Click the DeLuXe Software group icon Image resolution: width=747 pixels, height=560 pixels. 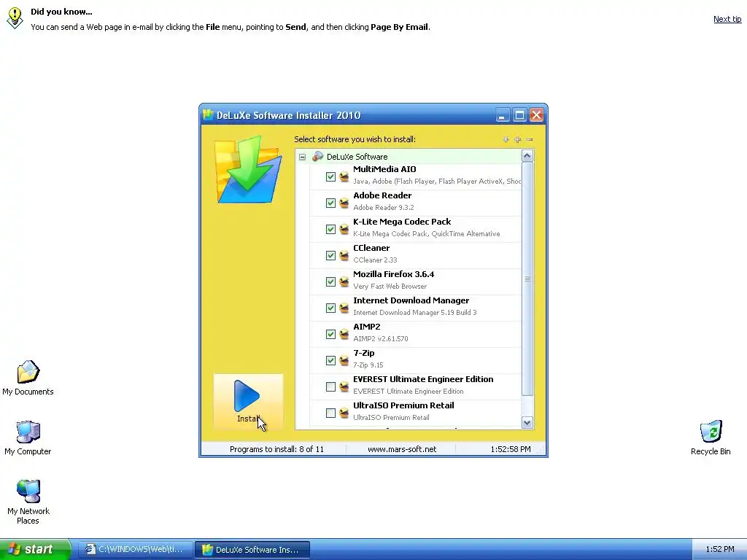(317, 156)
